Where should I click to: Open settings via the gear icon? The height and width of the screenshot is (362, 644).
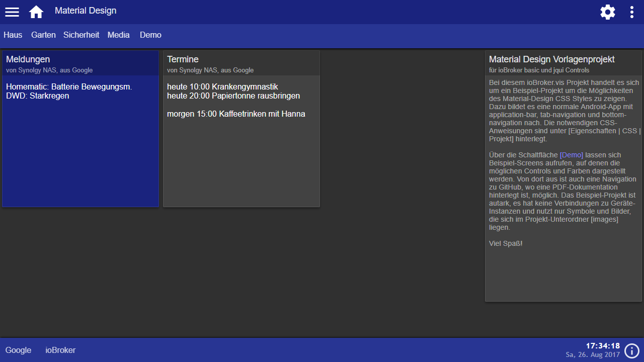click(608, 12)
